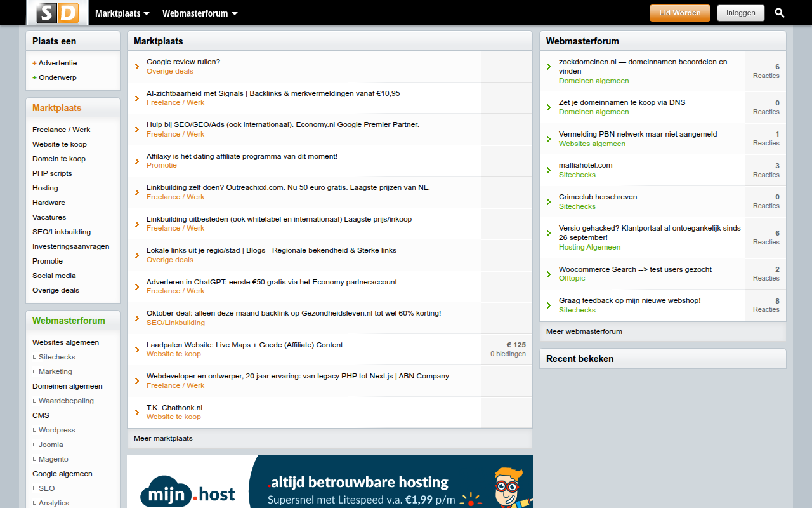Click the green plus icon beside Onderwerp
Viewport: 812px width, 508px height.
coord(34,78)
